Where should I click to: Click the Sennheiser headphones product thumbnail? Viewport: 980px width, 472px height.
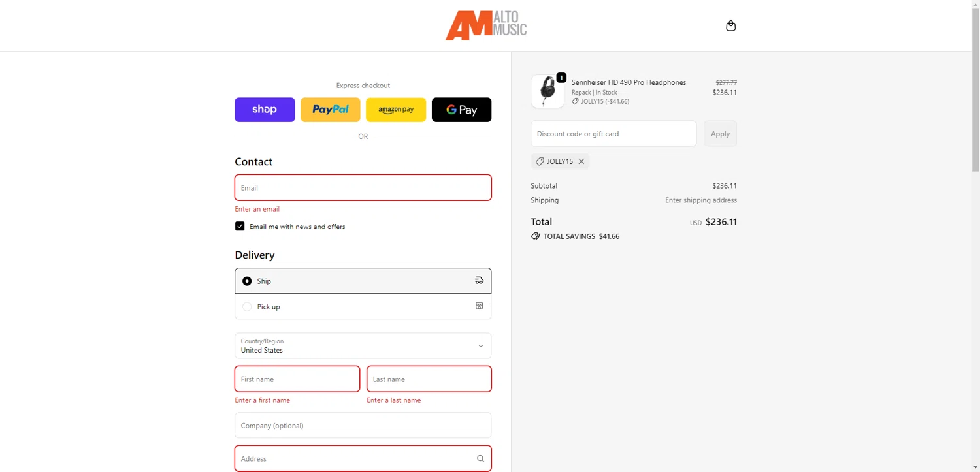pos(547,91)
